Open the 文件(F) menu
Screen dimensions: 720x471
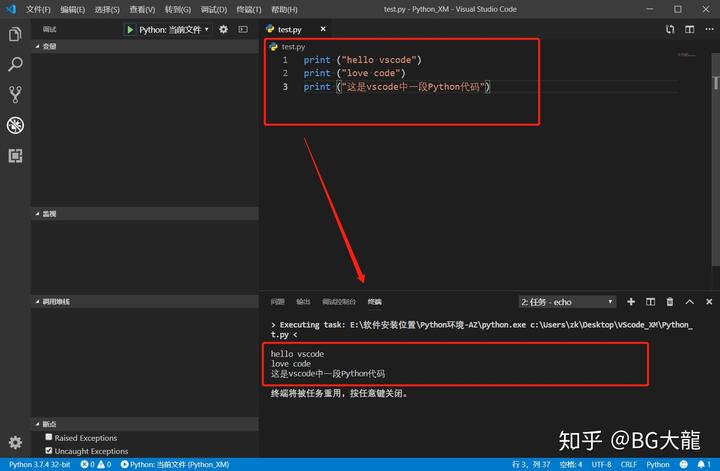coord(38,9)
